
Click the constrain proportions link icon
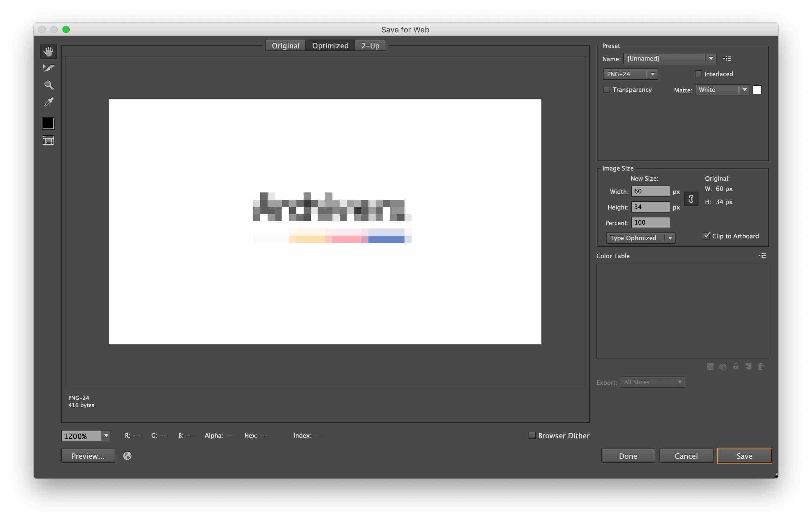(691, 199)
